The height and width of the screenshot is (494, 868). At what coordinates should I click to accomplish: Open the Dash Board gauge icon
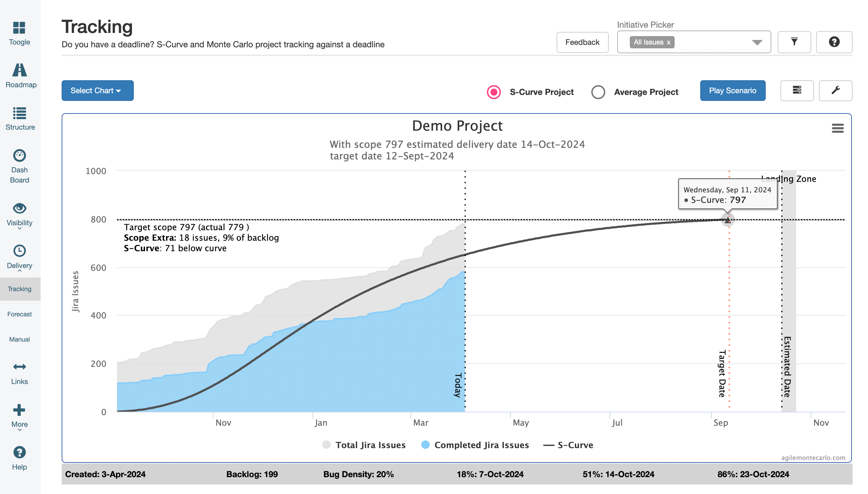[x=20, y=156]
